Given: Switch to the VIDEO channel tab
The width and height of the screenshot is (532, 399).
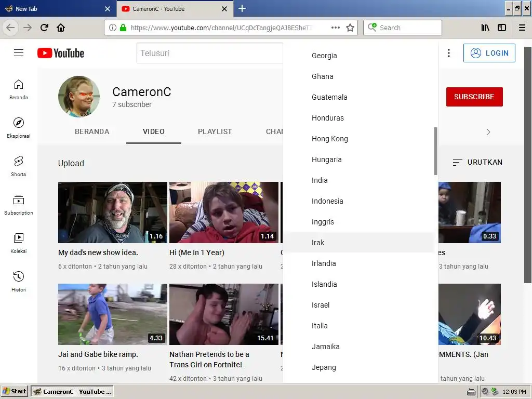Looking at the screenshot, I should pyautogui.click(x=154, y=131).
